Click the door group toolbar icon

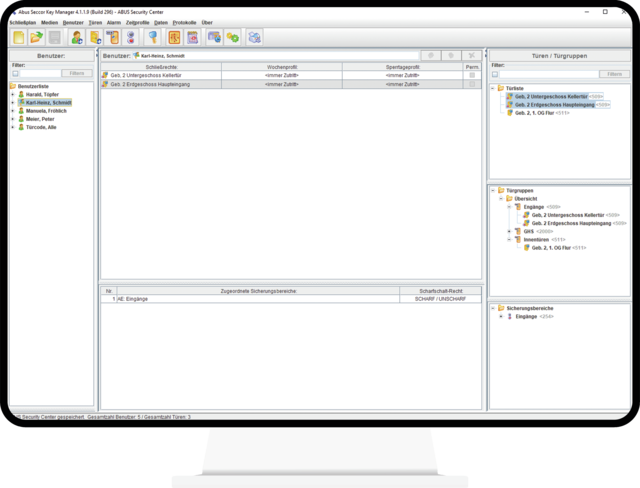click(113, 38)
